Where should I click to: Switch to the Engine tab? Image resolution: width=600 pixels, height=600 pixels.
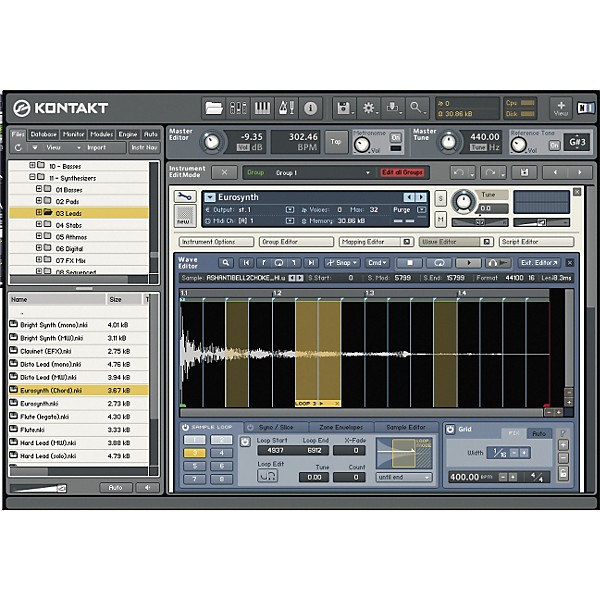tap(128, 134)
